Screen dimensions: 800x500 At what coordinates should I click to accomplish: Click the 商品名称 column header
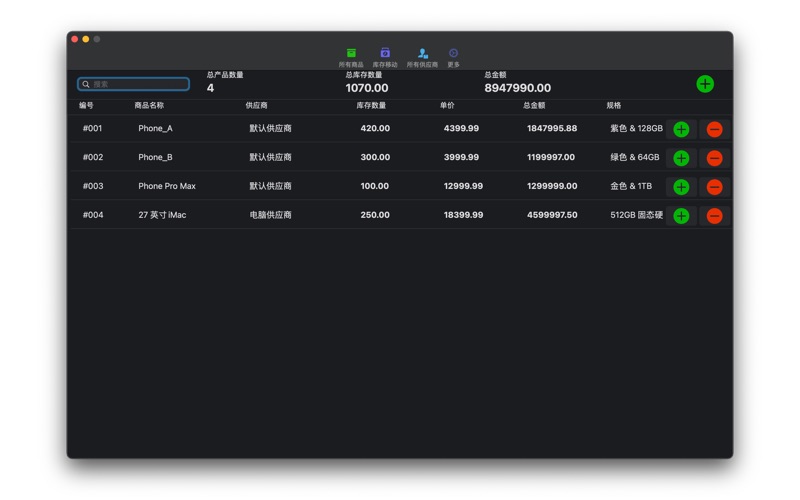pos(149,105)
